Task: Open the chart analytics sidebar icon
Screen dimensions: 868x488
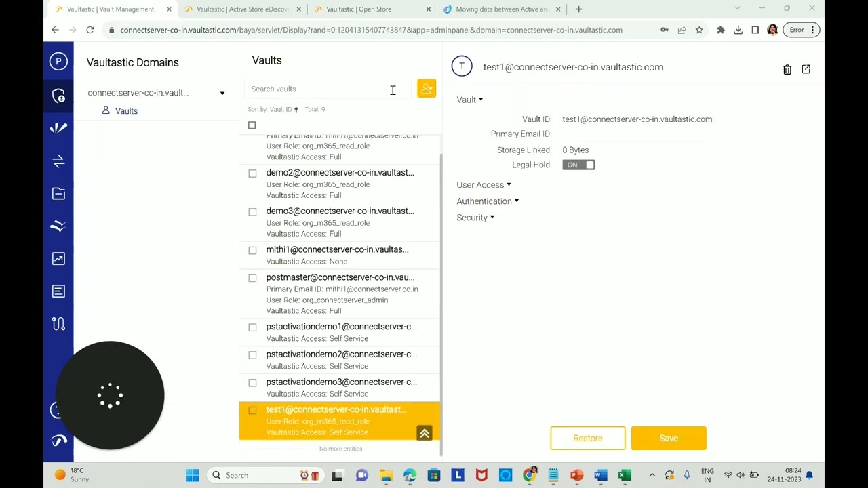Action: pos(58,258)
